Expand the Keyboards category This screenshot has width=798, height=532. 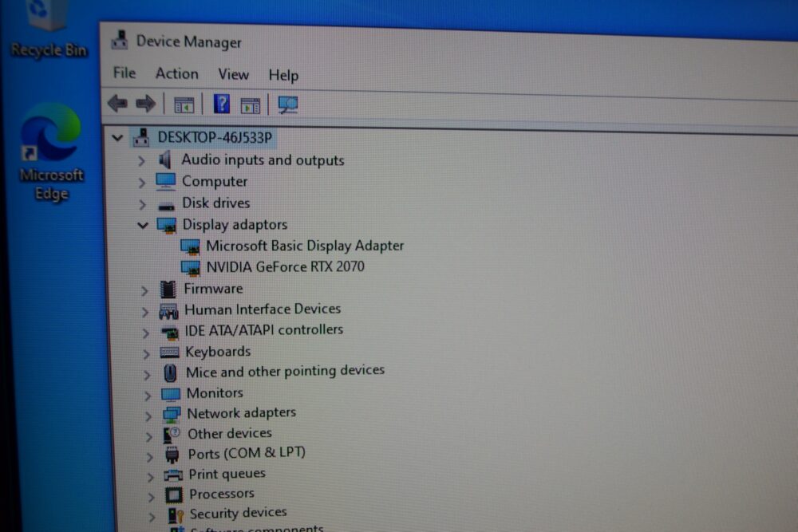coord(147,353)
